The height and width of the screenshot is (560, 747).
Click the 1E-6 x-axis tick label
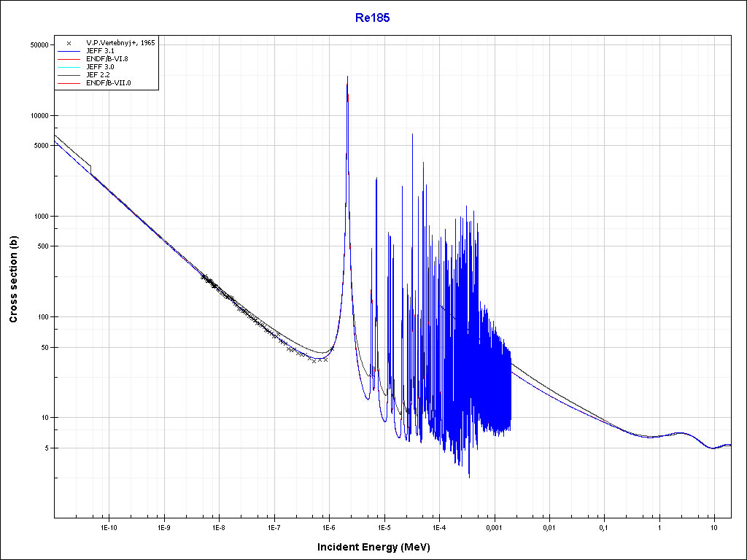[329, 526]
